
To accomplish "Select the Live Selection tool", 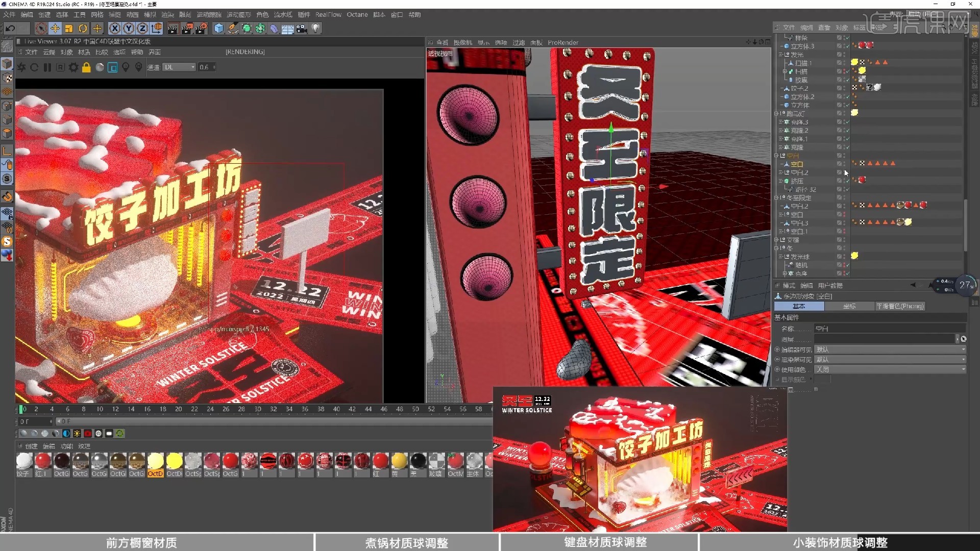I will coord(41,29).
